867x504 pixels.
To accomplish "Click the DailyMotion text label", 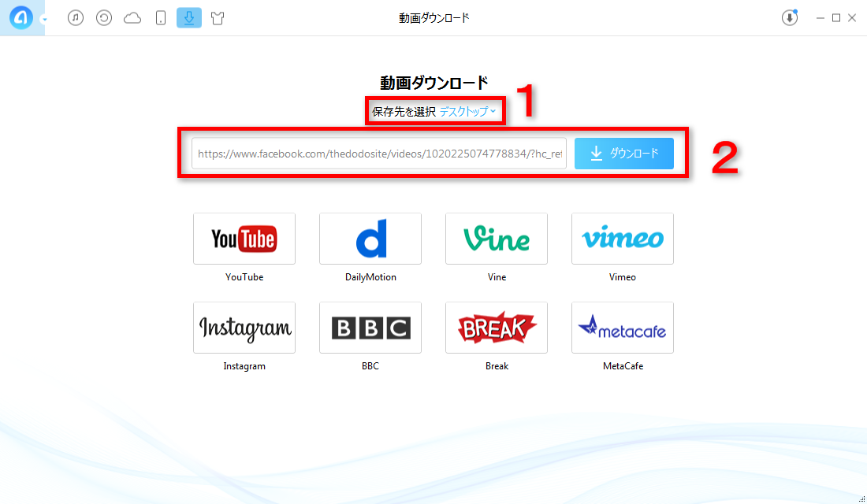I will 370,277.
